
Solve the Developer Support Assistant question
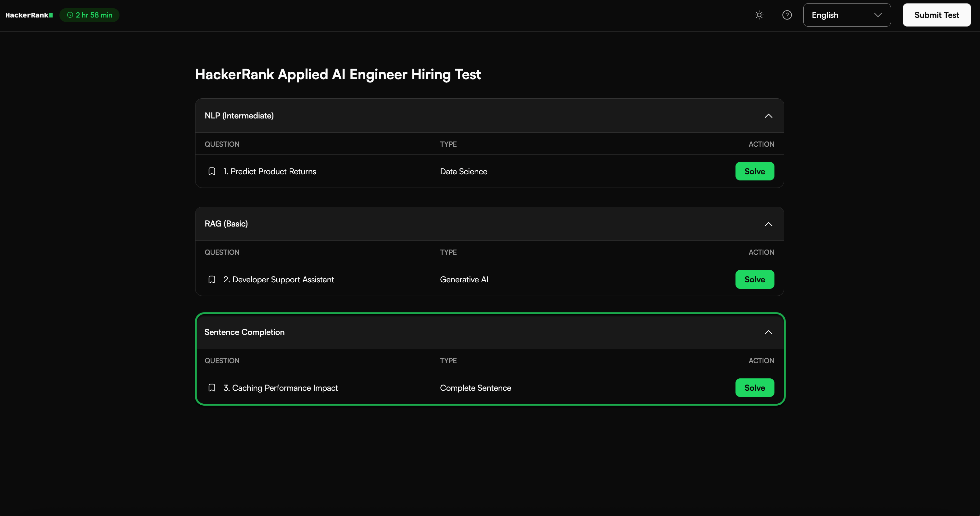pos(754,279)
